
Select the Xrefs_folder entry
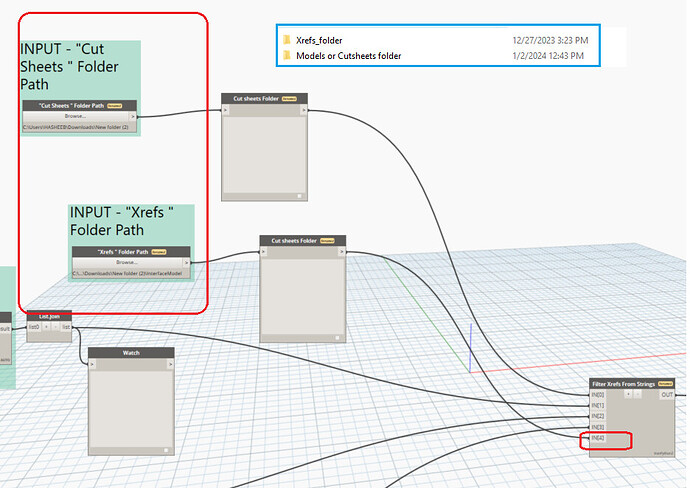point(319,40)
